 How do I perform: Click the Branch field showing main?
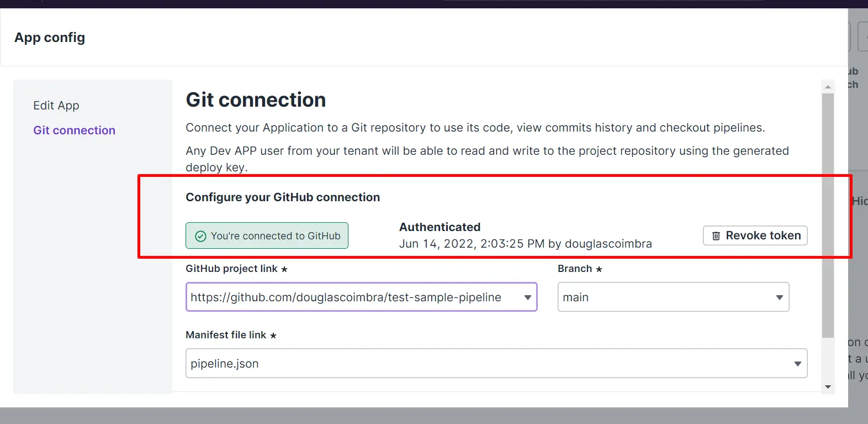click(x=673, y=297)
